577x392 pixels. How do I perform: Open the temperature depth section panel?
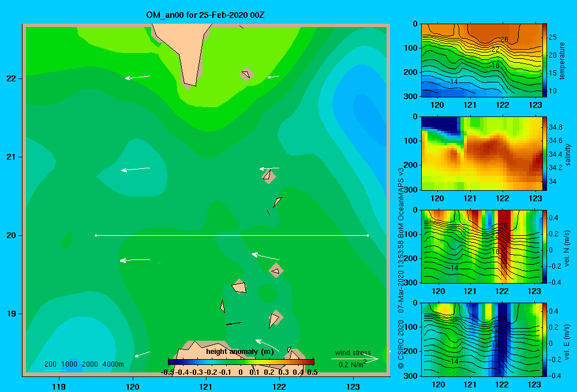[481, 61]
